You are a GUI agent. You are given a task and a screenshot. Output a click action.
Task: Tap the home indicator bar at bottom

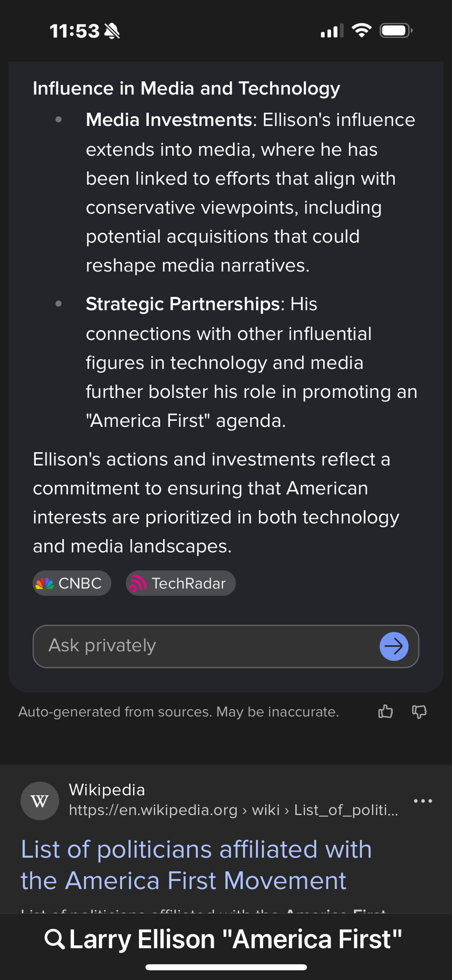click(x=226, y=967)
